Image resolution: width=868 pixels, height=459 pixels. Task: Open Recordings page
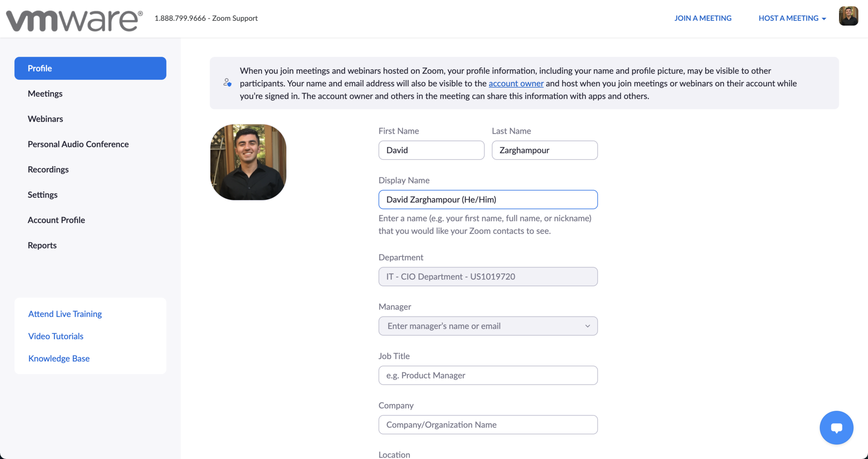point(48,170)
